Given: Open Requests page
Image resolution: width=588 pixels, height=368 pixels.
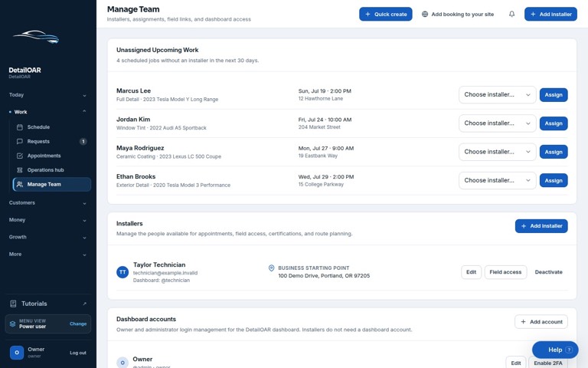Looking at the screenshot, I should pos(52,142).
